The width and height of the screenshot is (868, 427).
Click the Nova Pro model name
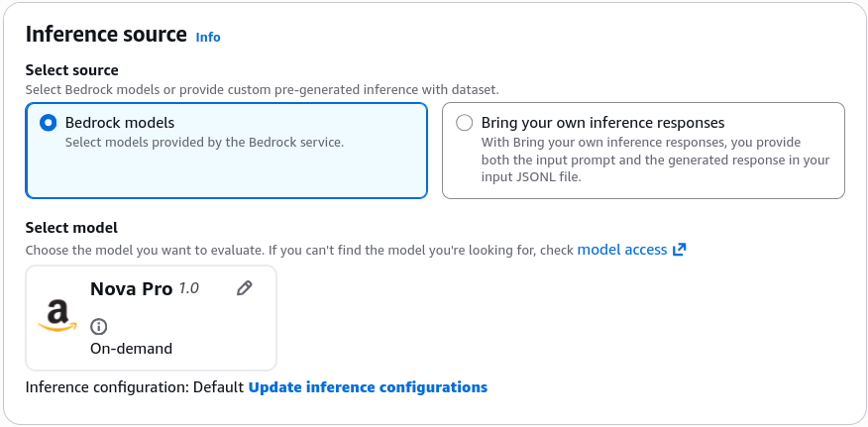pos(131,288)
